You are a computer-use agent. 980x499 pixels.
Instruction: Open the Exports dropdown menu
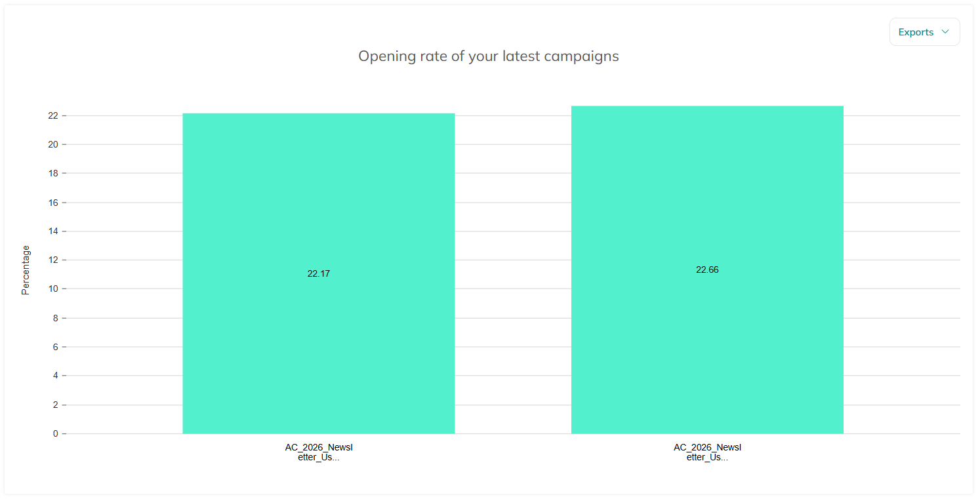924,32
